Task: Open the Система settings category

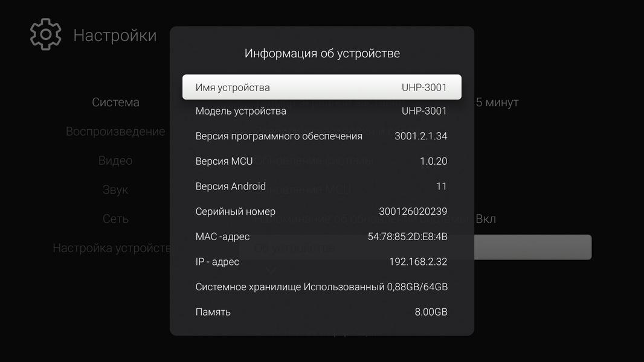Action: [115, 102]
